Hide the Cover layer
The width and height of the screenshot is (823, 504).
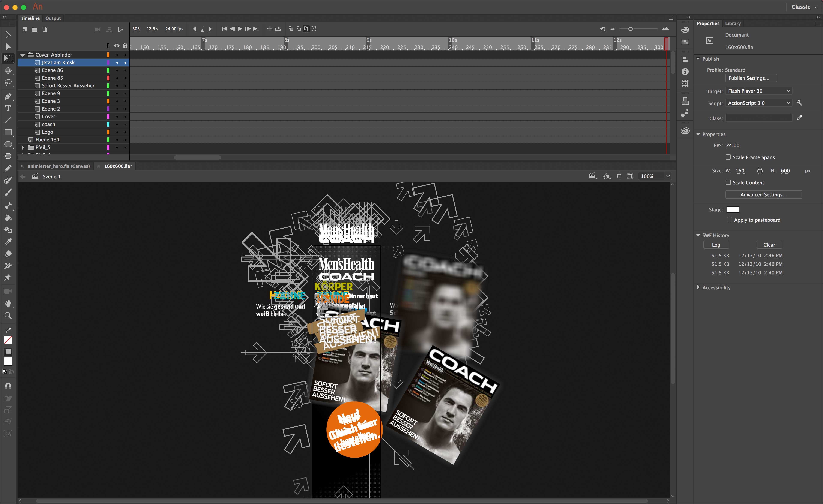tap(117, 117)
